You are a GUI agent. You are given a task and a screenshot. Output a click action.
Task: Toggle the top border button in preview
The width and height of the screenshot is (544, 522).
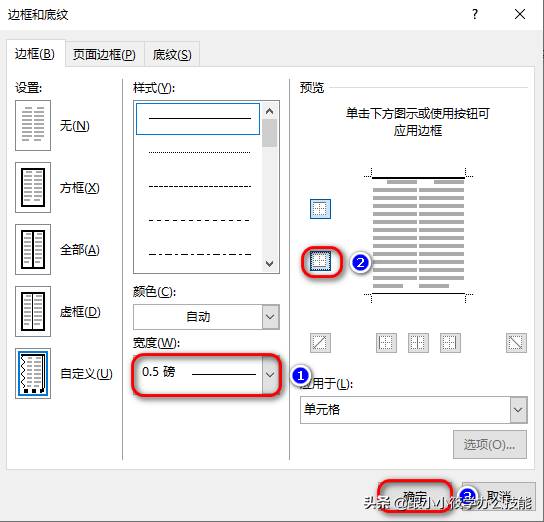320,209
